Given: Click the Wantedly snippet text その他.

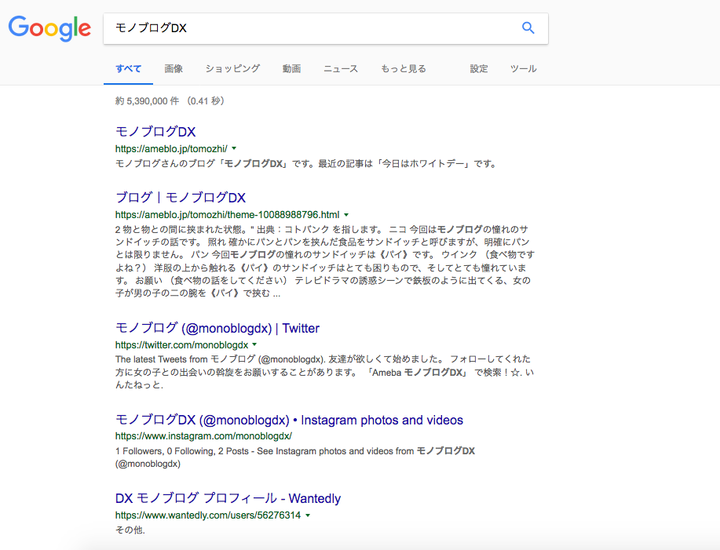Looking at the screenshot, I should (x=130, y=530).
